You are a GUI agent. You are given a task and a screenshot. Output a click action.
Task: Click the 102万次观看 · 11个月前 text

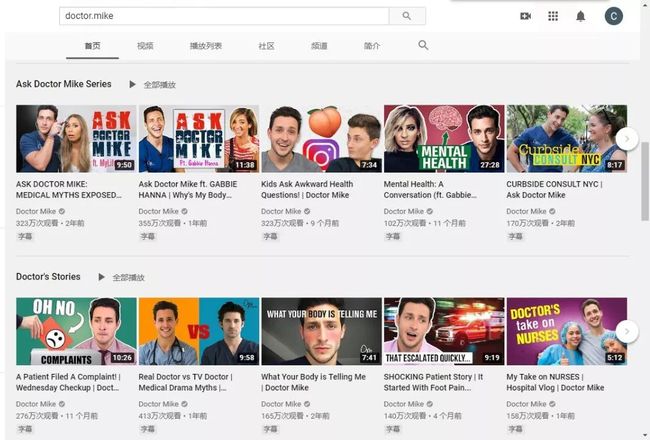pyautogui.click(x=424, y=223)
